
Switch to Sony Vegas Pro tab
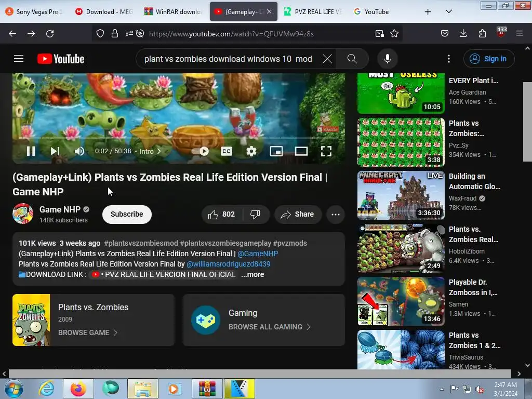[34, 11]
